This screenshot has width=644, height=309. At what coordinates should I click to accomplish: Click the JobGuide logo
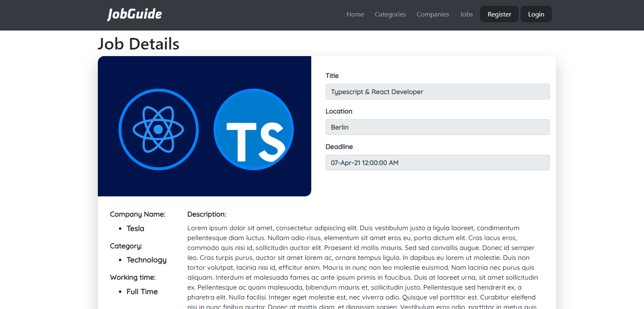click(x=135, y=14)
